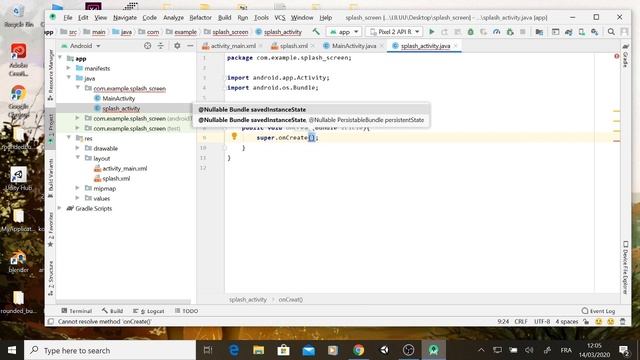
Task: Open the Event Log
Action: point(598,311)
